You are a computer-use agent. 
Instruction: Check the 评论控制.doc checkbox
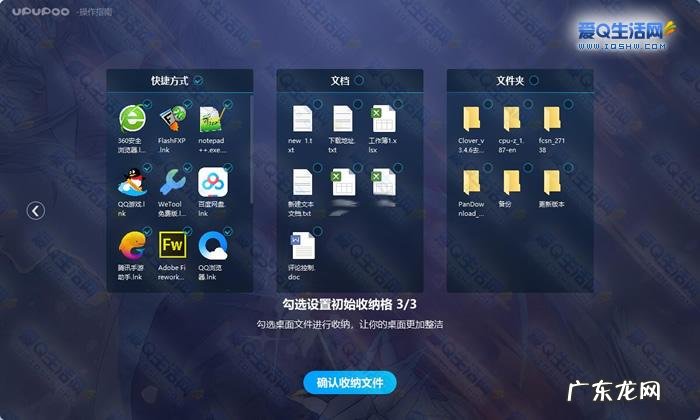[x=317, y=231]
